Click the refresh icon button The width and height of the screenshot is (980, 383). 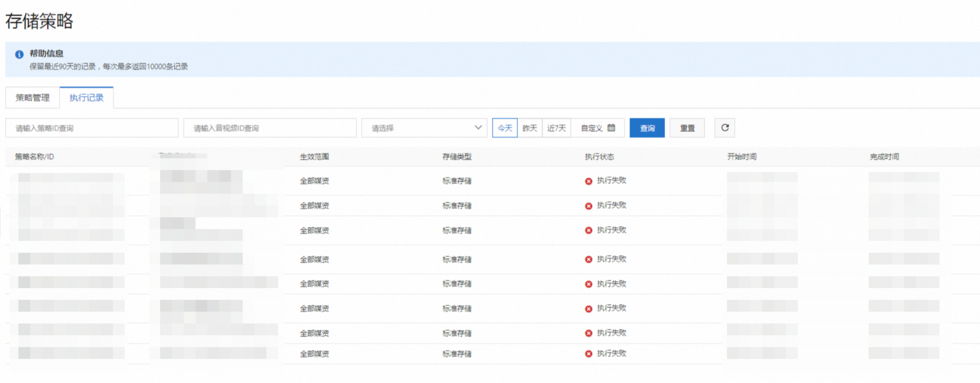(x=724, y=128)
